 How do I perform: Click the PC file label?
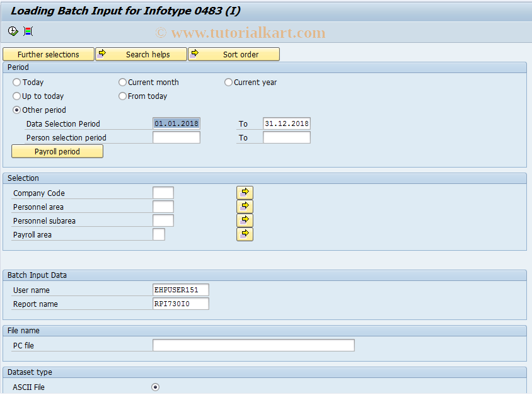coord(23,346)
